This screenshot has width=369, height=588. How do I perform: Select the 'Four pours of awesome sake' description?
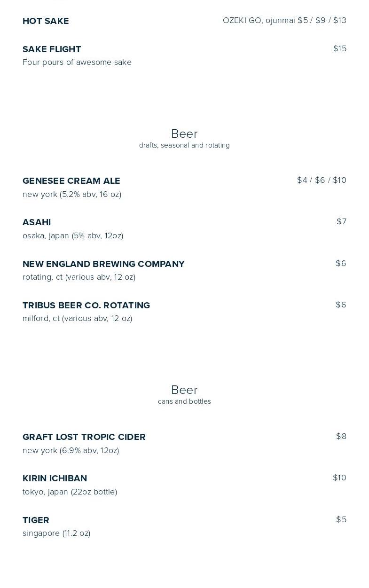(77, 63)
